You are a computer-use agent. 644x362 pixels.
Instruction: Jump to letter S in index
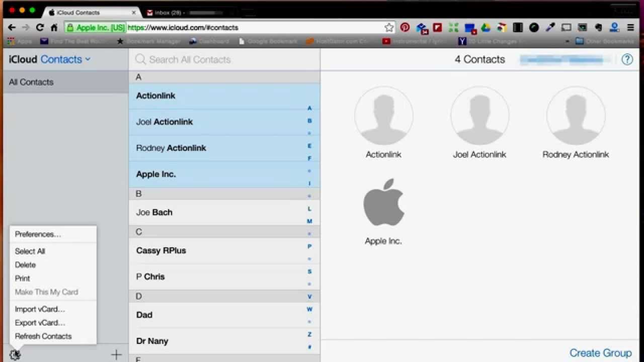(309, 271)
